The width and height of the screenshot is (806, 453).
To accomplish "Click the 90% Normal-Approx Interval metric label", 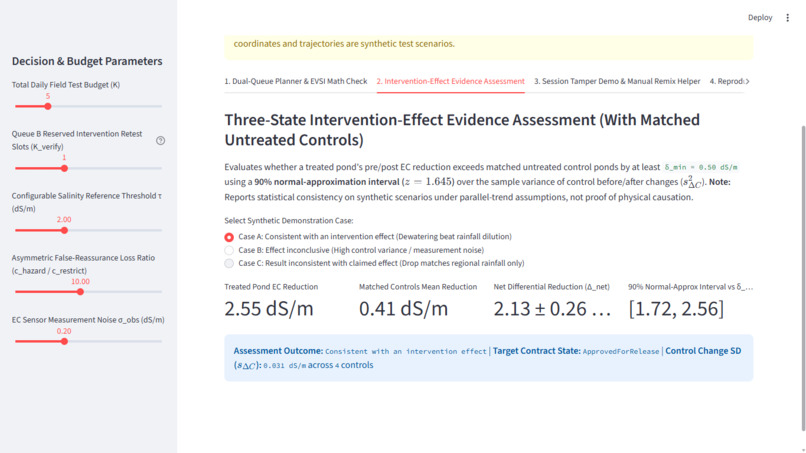I will [690, 287].
